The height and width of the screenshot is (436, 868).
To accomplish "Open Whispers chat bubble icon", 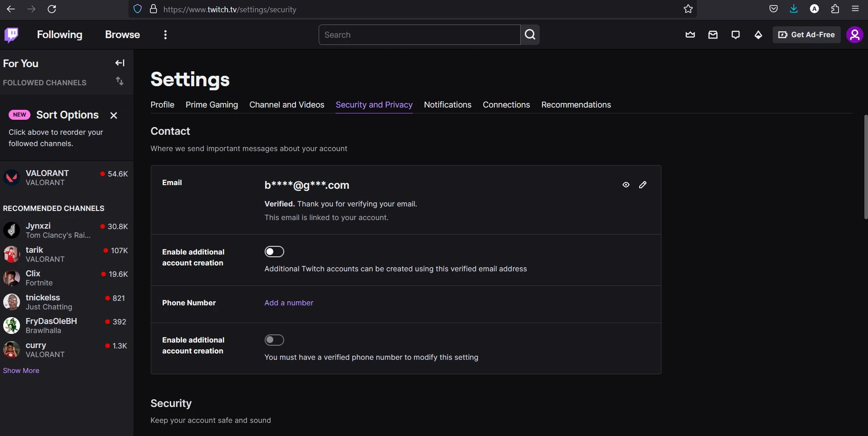I will 736,35.
